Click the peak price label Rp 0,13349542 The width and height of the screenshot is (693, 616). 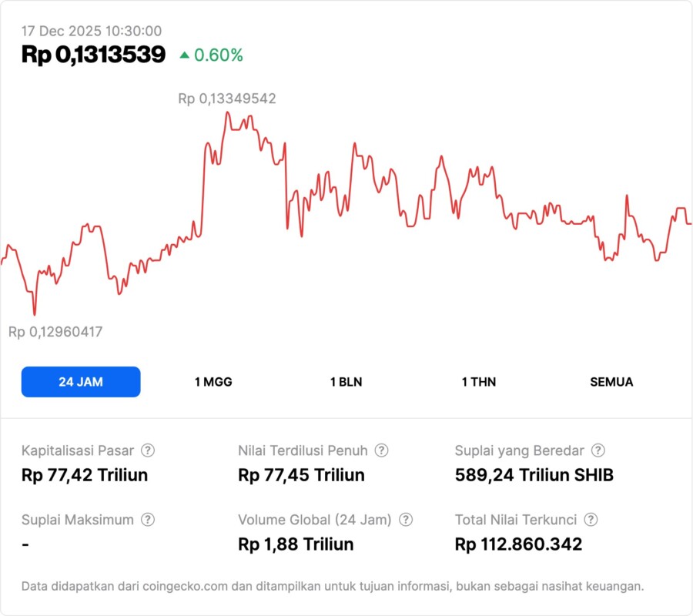tap(227, 99)
